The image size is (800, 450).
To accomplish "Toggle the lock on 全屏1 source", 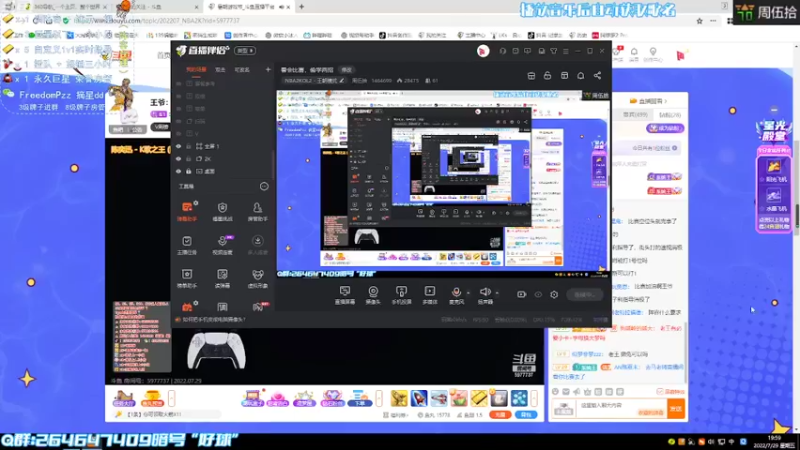I will (188, 146).
